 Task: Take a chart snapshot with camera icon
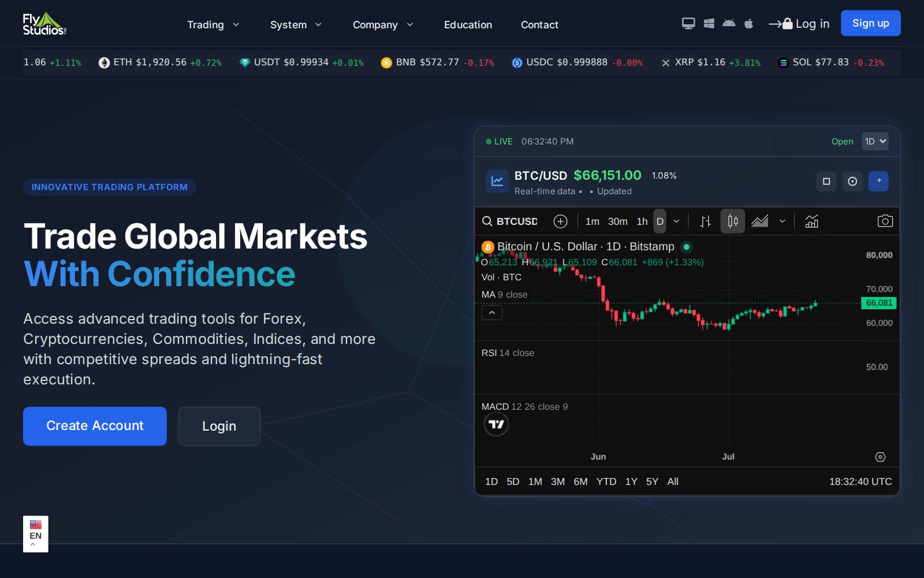click(x=885, y=221)
